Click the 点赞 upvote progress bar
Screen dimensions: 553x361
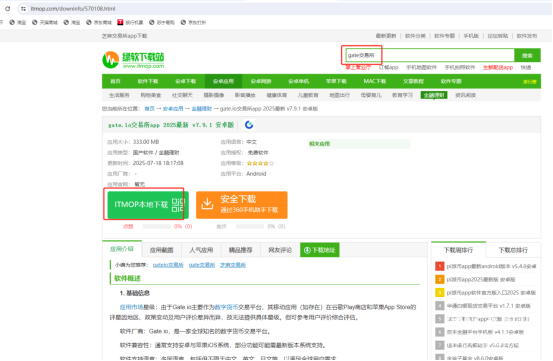click(x=157, y=226)
